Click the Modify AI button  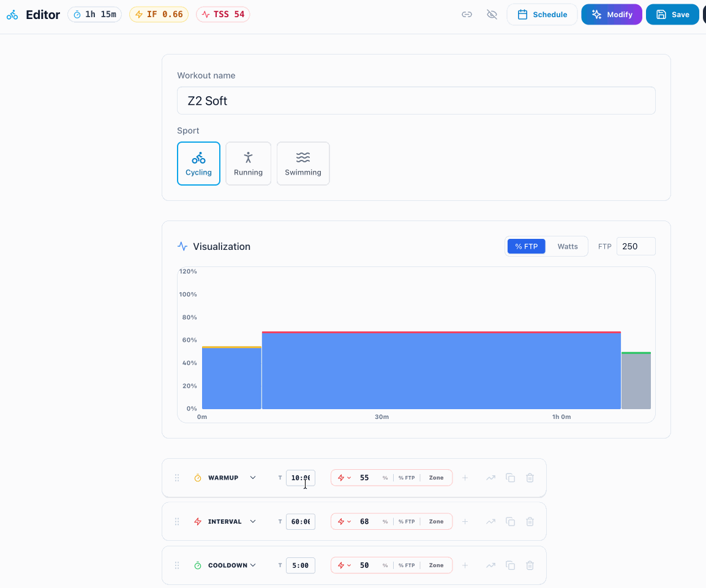(x=612, y=15)
